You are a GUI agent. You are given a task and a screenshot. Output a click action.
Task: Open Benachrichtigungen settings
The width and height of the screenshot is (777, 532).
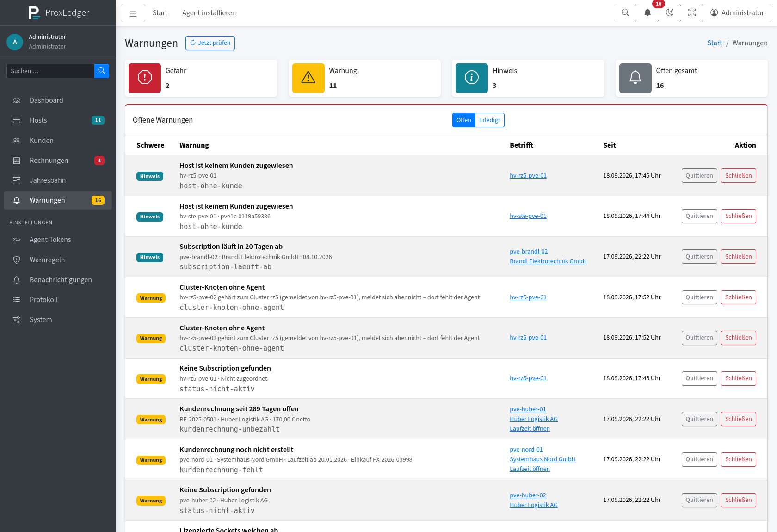(x=58, y=280)
